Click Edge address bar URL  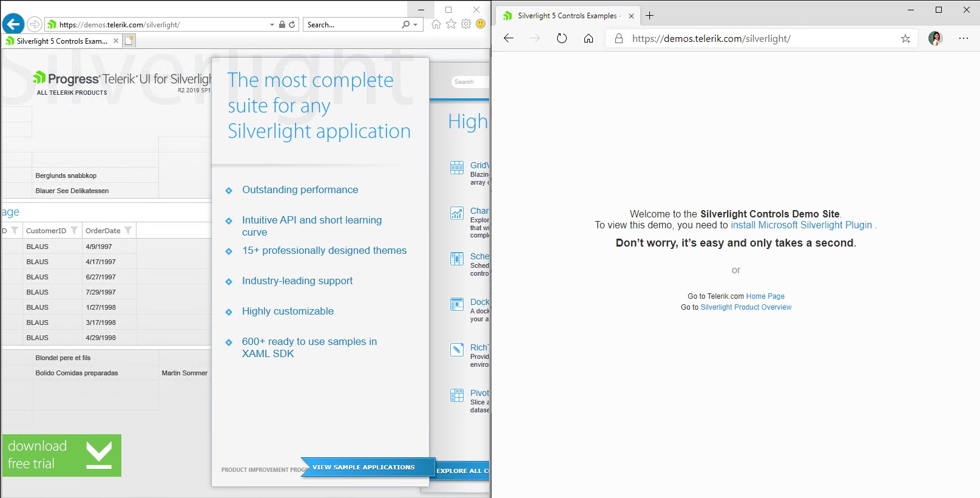pos(711,39)
